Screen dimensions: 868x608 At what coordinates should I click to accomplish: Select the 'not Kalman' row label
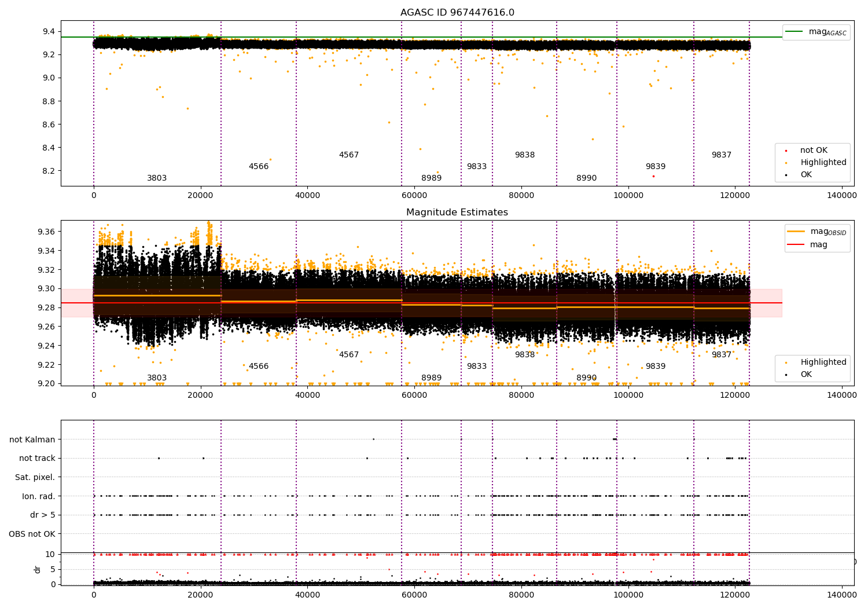32,439
